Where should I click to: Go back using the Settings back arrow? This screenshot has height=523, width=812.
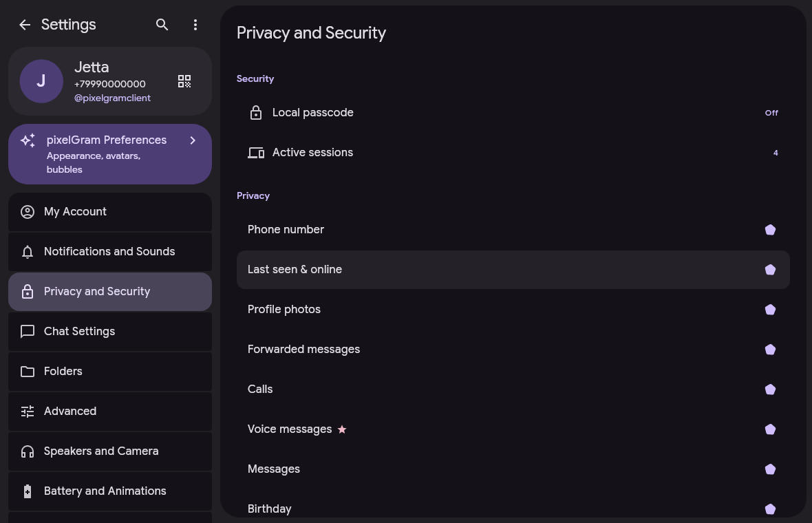[25, 24]
